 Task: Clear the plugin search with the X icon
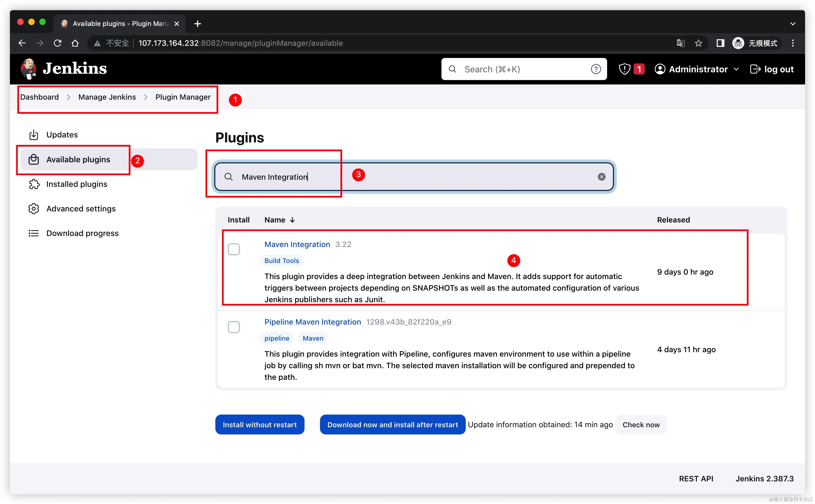tap(601, 177)
